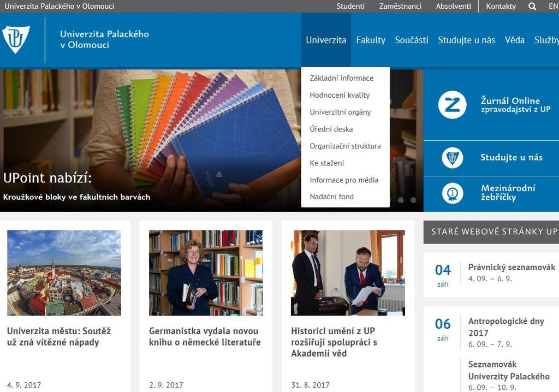Open event Antropologické dny 2017

(506, 326)
